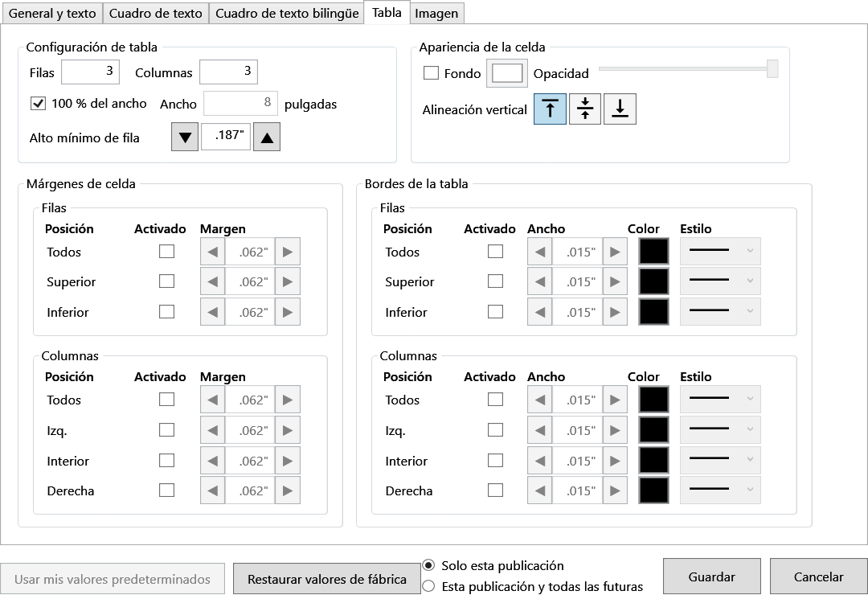Increase Izq. column margin value
Viewport: 868px width, 595px height.
point(287,430)
